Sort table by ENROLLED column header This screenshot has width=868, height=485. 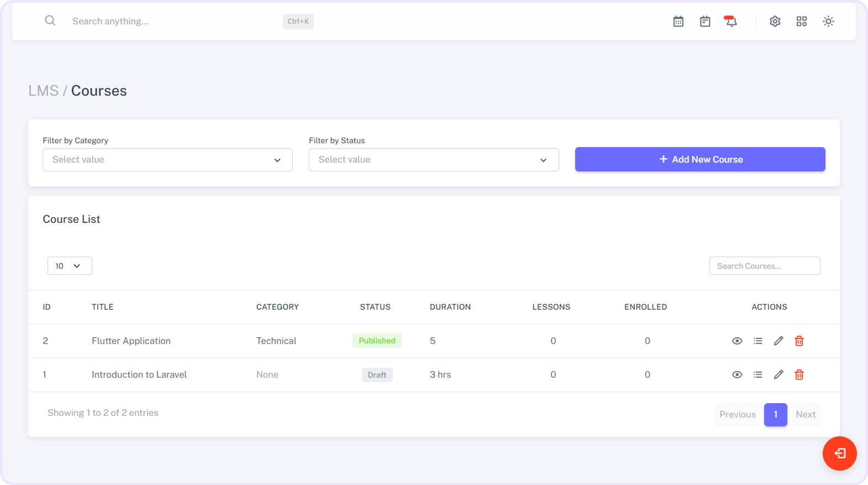pyautogui.click(x=645, y=307)
